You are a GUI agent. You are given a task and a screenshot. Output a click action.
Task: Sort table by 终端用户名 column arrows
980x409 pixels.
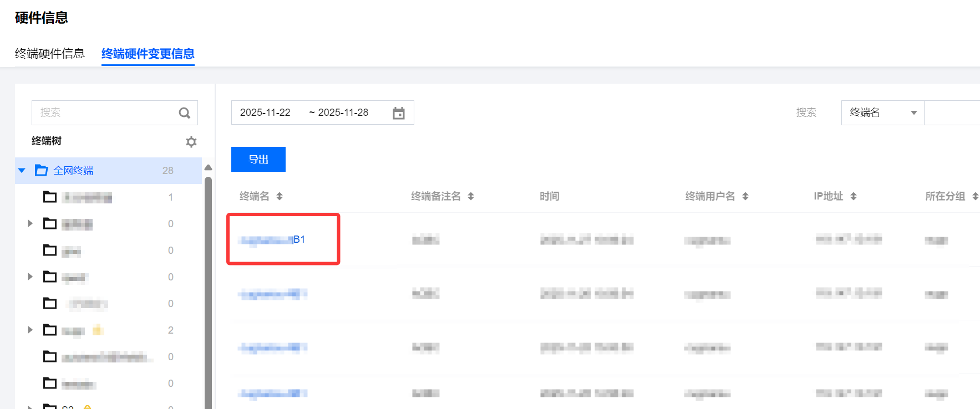pyautogui.click(x=745, y=196)
